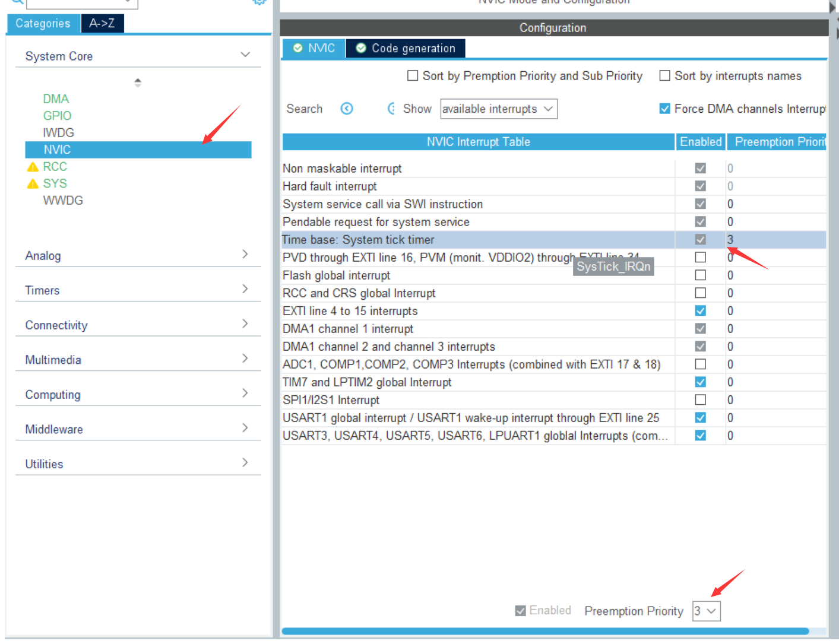
Task: Enable Flash global interrupt checkbox
Action: [x=701, y=275]
